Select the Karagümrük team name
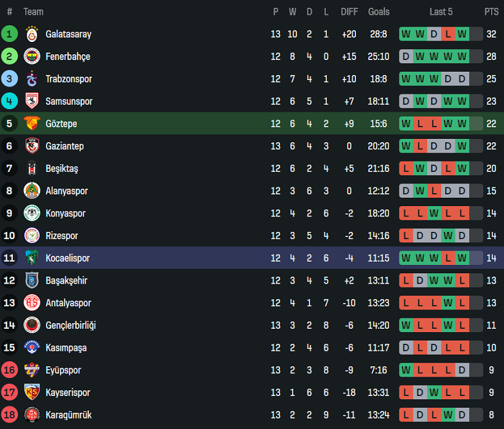The height and width of the screenshot is (429, 504). point(68,415)
